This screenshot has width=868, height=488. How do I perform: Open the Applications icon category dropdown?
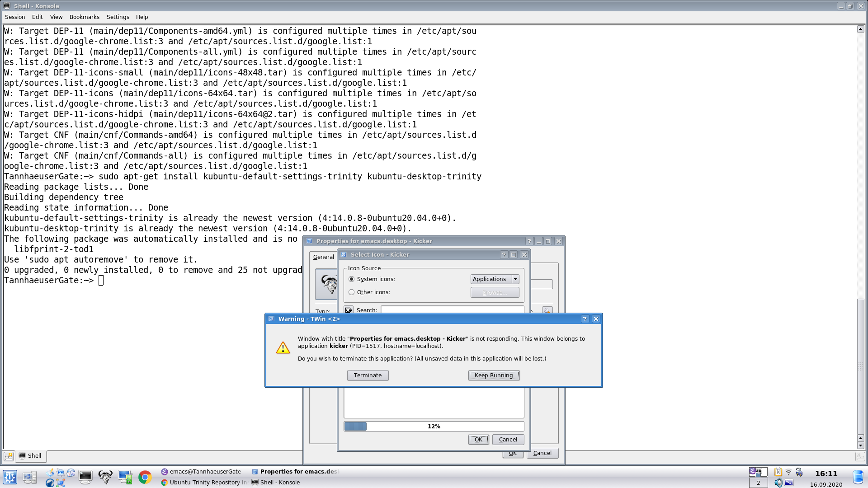click(495, 279)
